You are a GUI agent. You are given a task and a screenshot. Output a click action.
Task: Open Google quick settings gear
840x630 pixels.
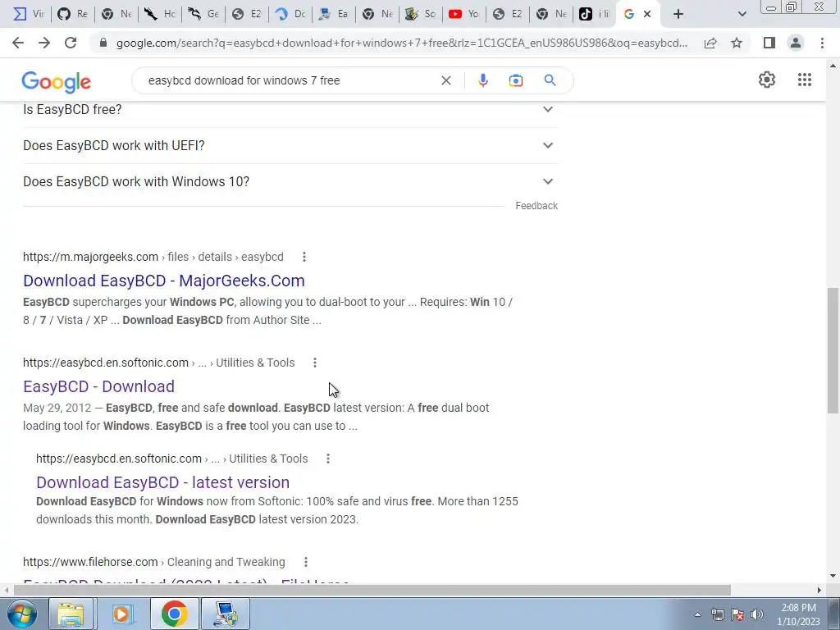tap(767, 80)
